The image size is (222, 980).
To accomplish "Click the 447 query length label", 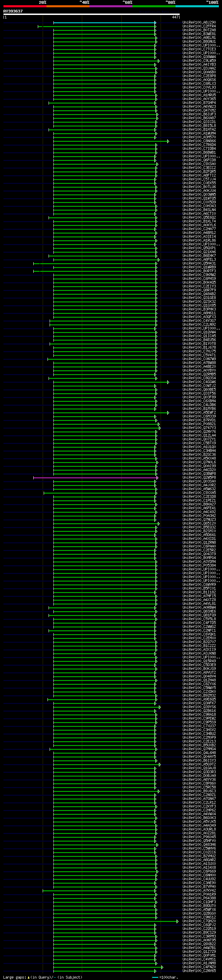I will 175,17.
